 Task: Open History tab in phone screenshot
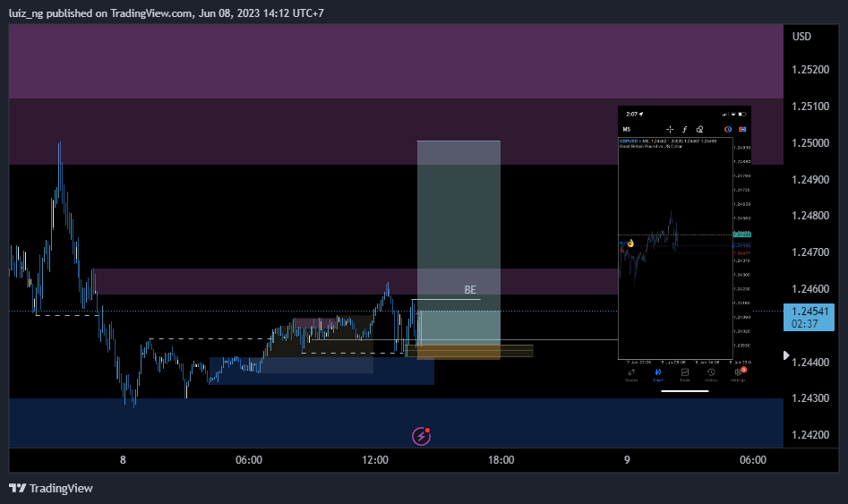click(x=711, y=375)
